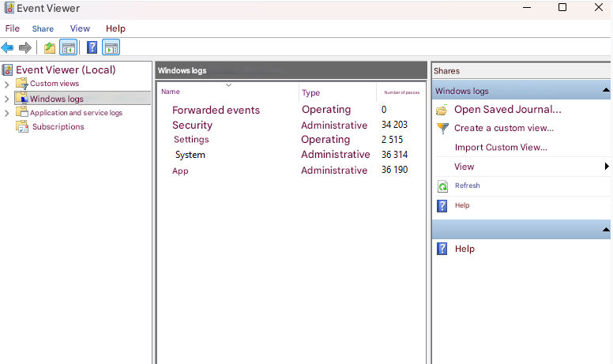Click the green Refresh icon in actions pane
The width and height of the screenshot is (613, 364).
442,186
